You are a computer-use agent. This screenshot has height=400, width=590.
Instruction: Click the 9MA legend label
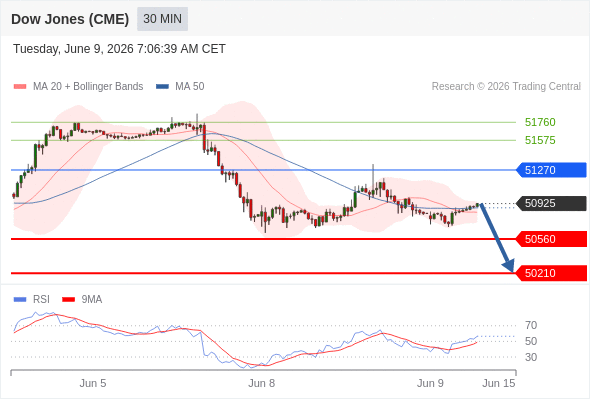92,300
